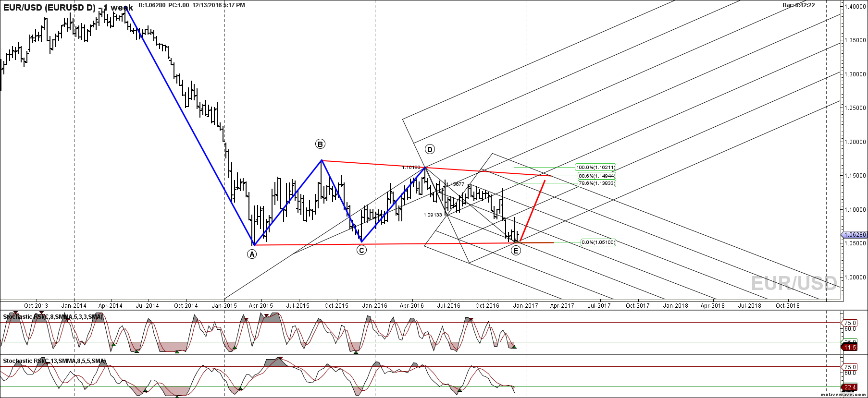
Task: Click the Jul-2018 date axis label
Action: pos(749,306)
